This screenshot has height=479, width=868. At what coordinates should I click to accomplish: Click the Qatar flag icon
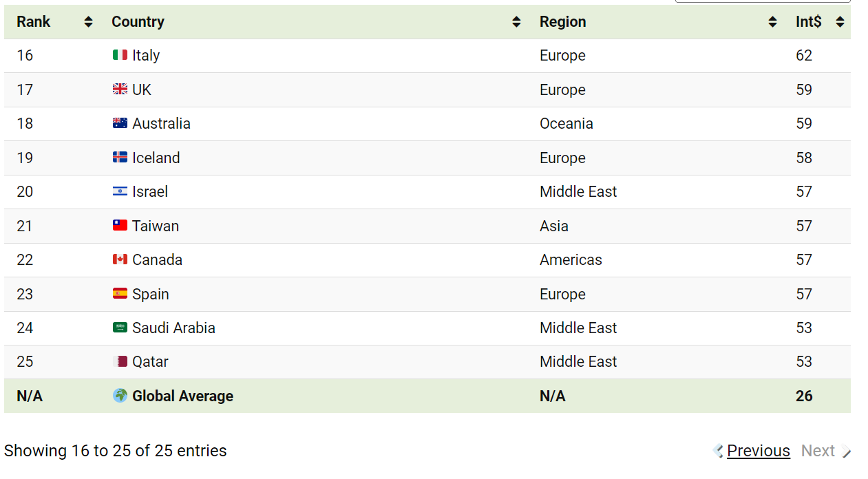coord(120,361)
